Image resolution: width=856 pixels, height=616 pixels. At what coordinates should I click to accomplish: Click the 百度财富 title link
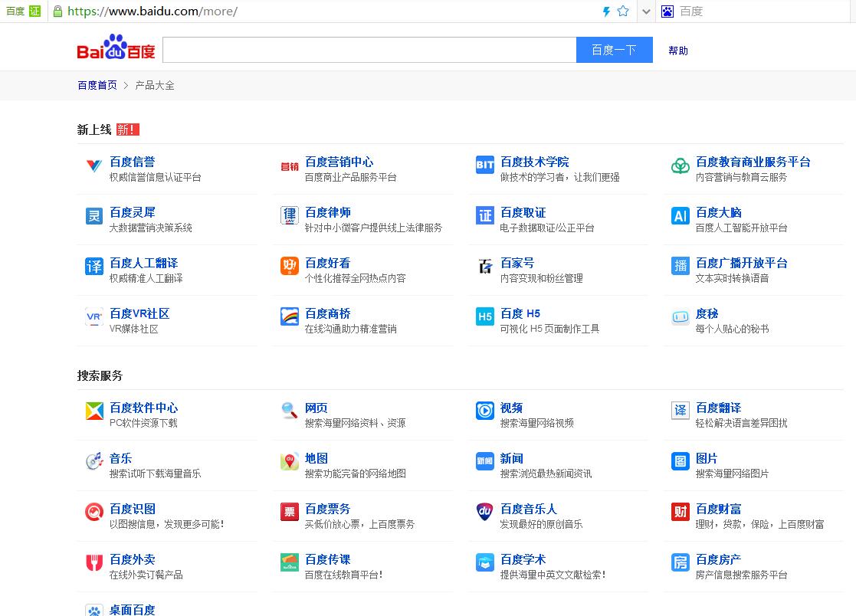(718, 509)
